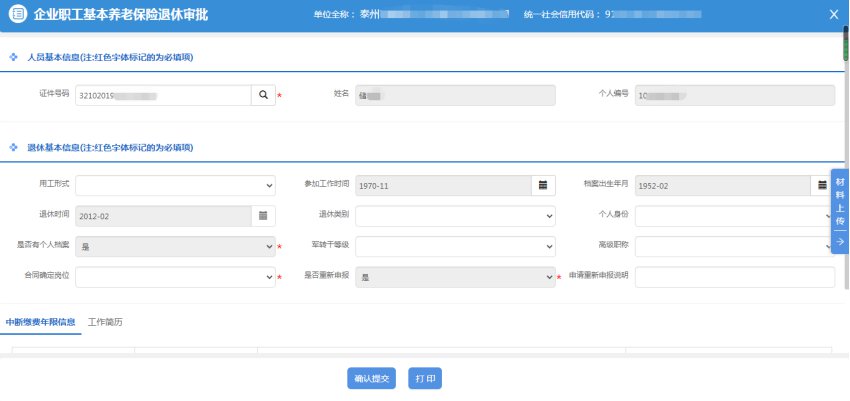The height and width of the screenshot is (401, 850).
Task: Open the 个人身份 dropdown
Action: point(735,215)
